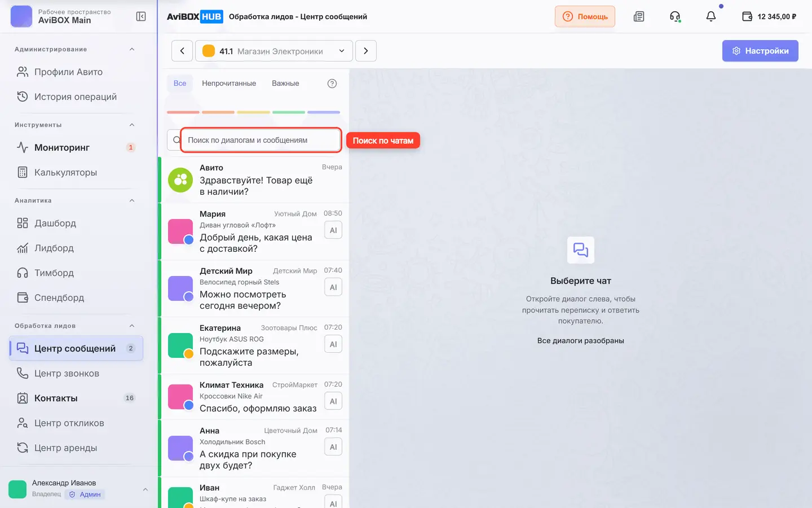Click the question mark hint icon by tabs

pos(332,84)
